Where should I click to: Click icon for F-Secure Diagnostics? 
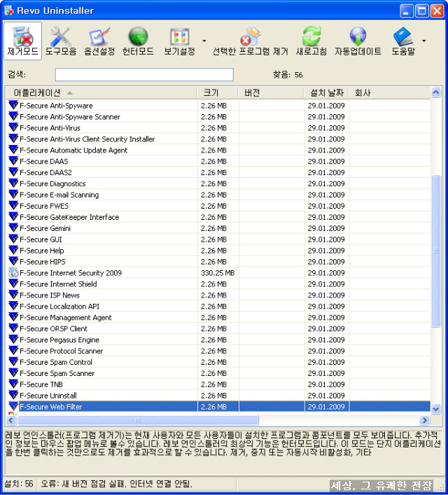13,183
